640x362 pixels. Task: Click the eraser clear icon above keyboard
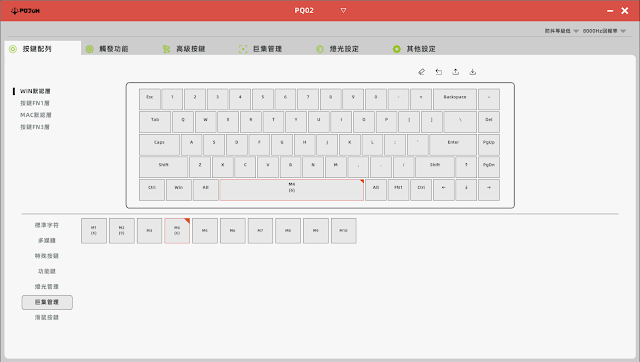click(x=422, y=72)
